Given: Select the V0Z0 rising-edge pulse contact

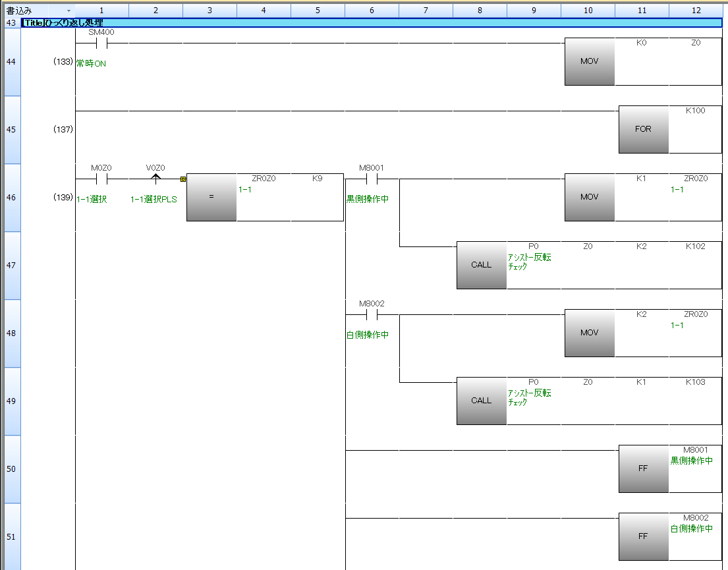Looking at the screenshot, I should tap(155, 179).
